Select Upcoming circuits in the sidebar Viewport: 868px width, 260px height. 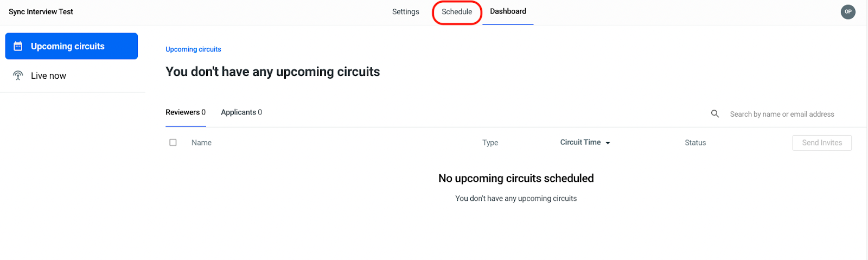72,46
